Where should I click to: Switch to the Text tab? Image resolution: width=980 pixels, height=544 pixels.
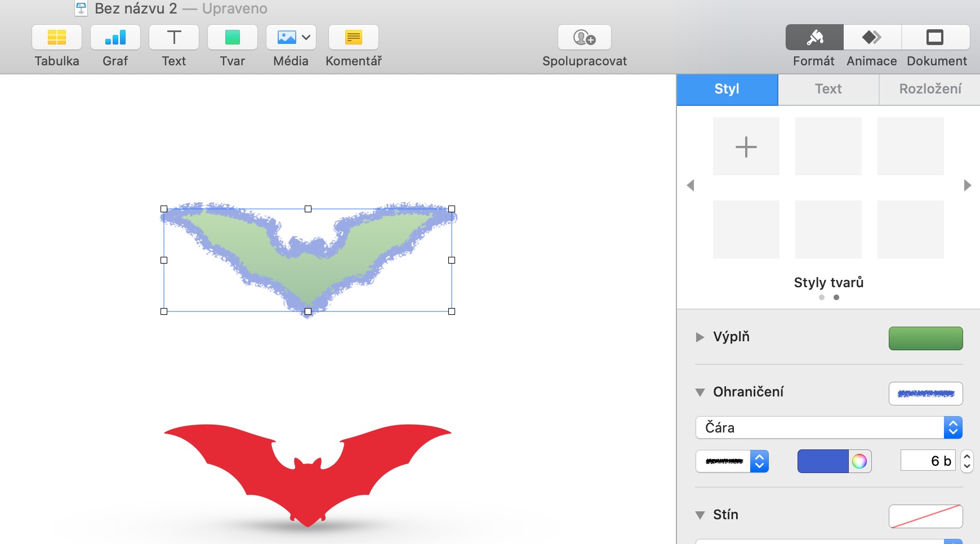828,89
